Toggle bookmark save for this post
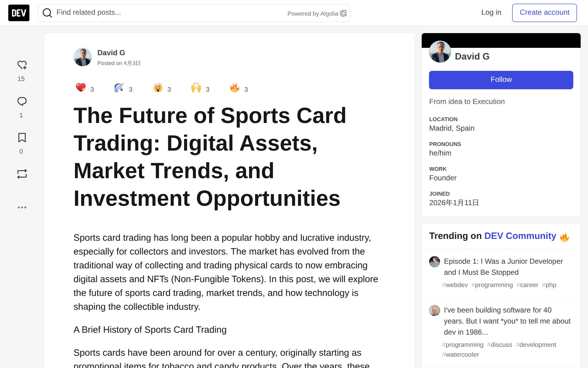This screenshot has height=368, width=588. 22,138
